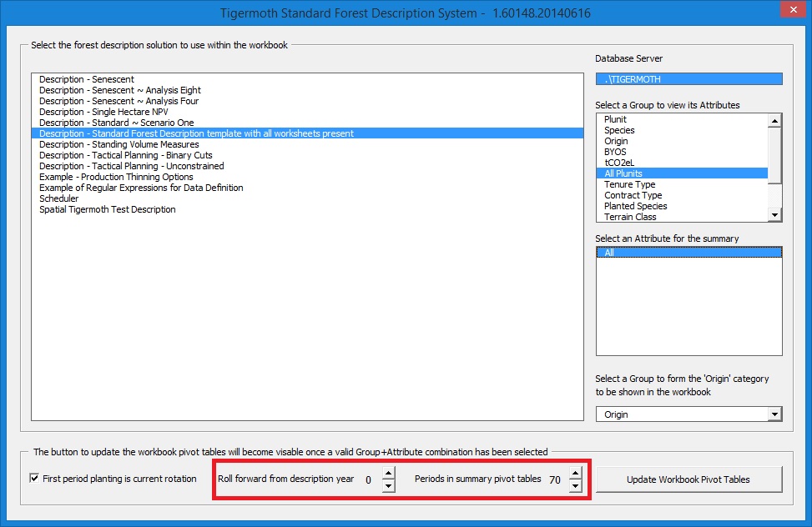Select 'Description - Senescent' in the list
The image size is (812, 527).
tap(307, 79)
